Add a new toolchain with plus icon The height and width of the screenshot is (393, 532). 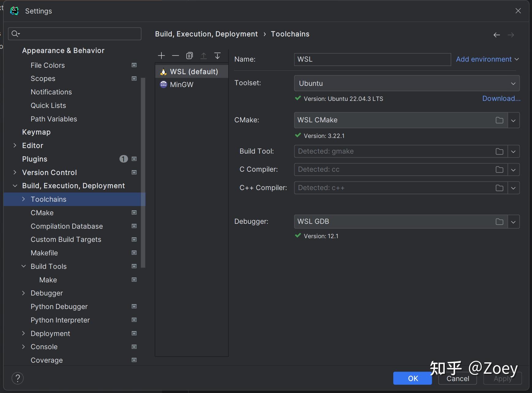161,55
